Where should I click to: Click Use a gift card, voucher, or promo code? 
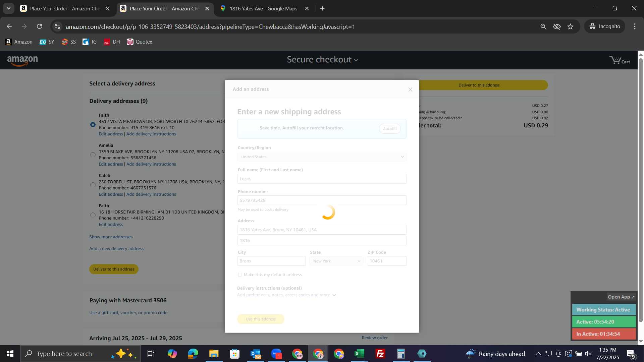point(128,313)
